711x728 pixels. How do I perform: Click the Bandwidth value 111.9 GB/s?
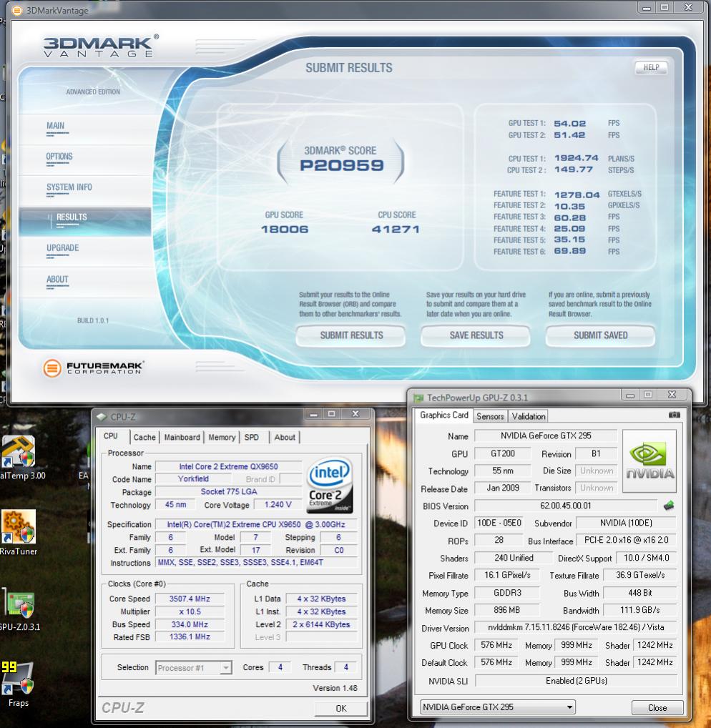[640, 610]
